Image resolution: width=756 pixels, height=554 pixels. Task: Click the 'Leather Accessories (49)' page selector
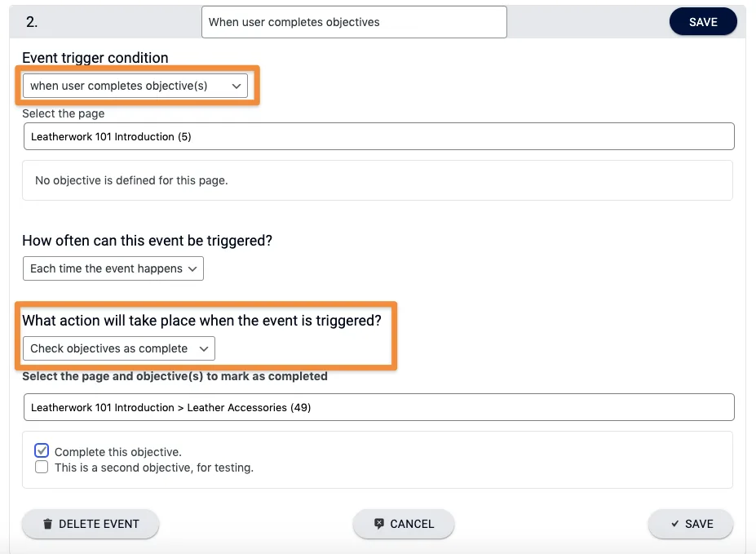click(x=378, y=407)
